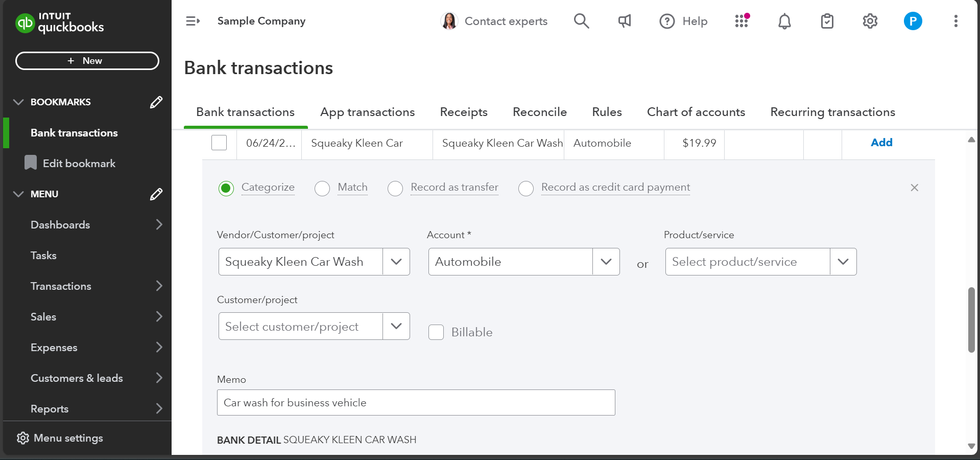Collapse the sidebar navigation menu icon

[x=193, y=21]
